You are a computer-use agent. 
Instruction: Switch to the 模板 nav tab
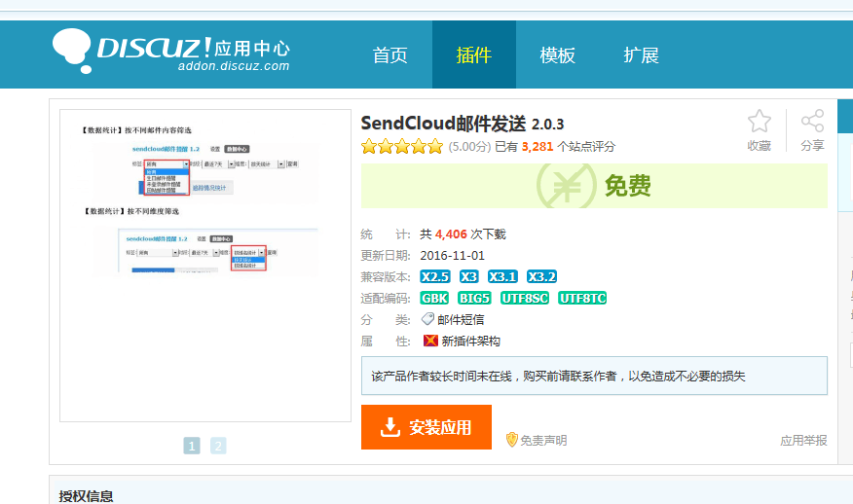[x=557, y=54]
